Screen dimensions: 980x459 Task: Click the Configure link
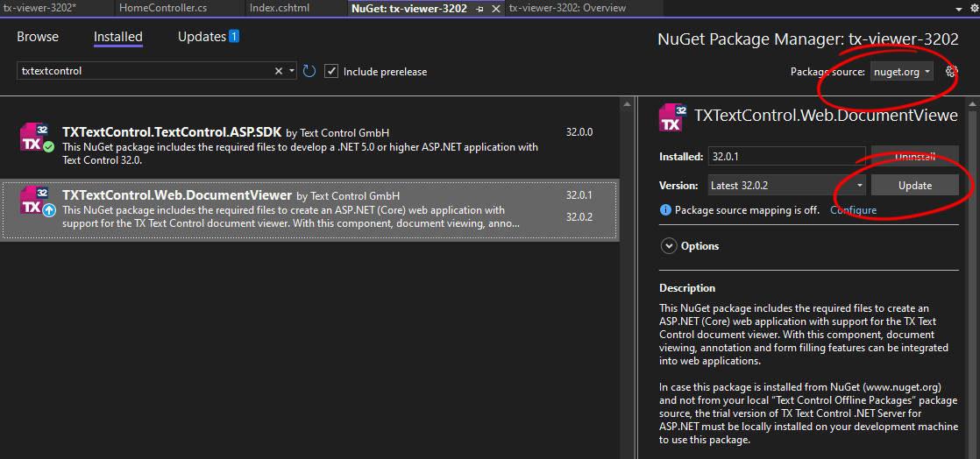click(853, 210)
